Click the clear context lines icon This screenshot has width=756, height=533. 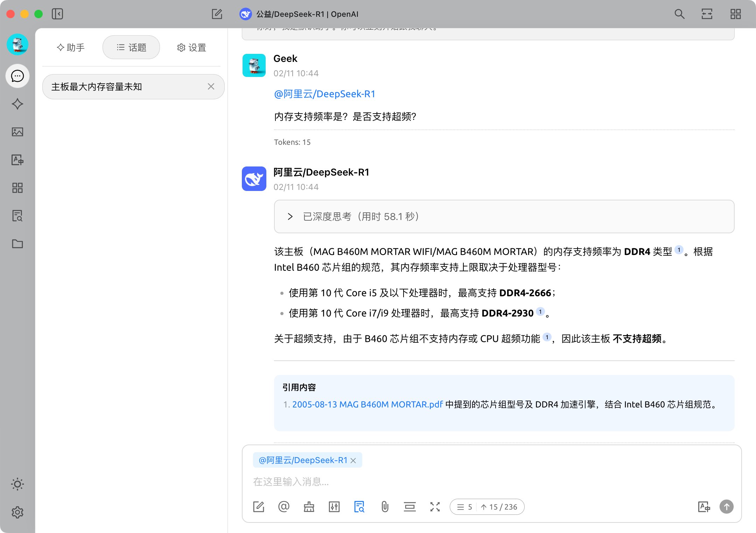(x=410, y=507)
